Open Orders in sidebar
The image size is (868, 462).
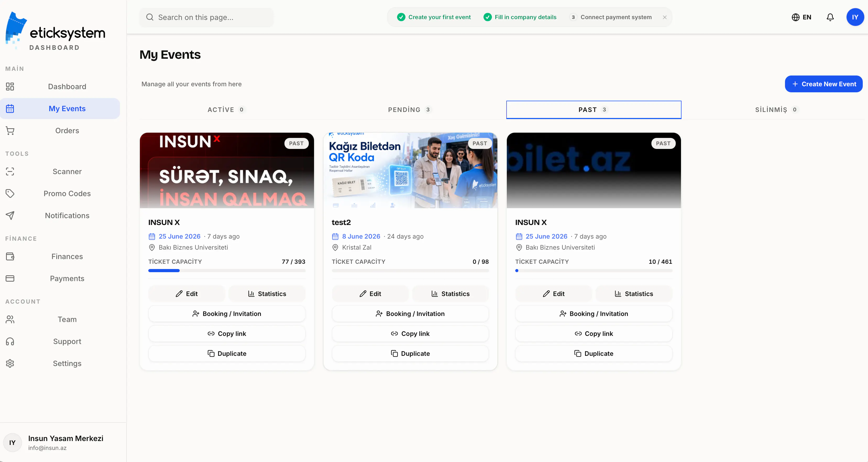tap(60, 131)
